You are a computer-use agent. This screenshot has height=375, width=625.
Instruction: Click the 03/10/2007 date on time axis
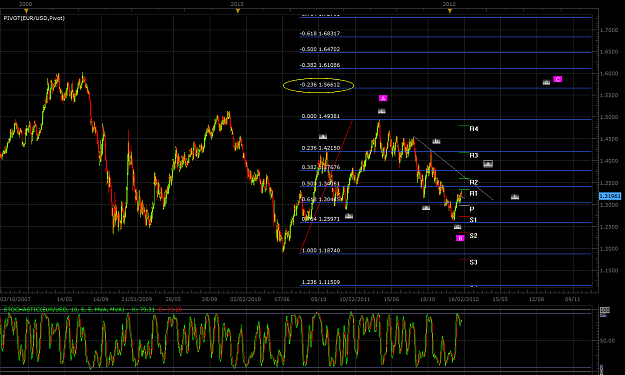tap(15, 299)
